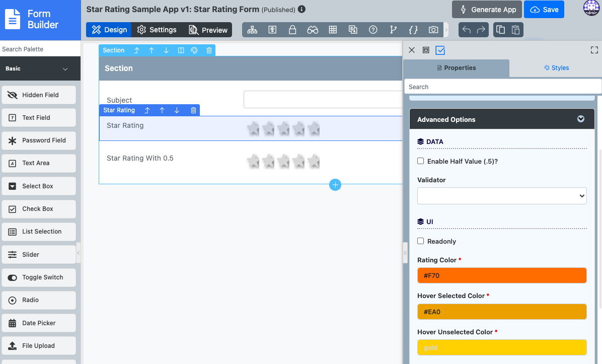
Task: Click the Section palette style icon
Action: coord(194,50)
